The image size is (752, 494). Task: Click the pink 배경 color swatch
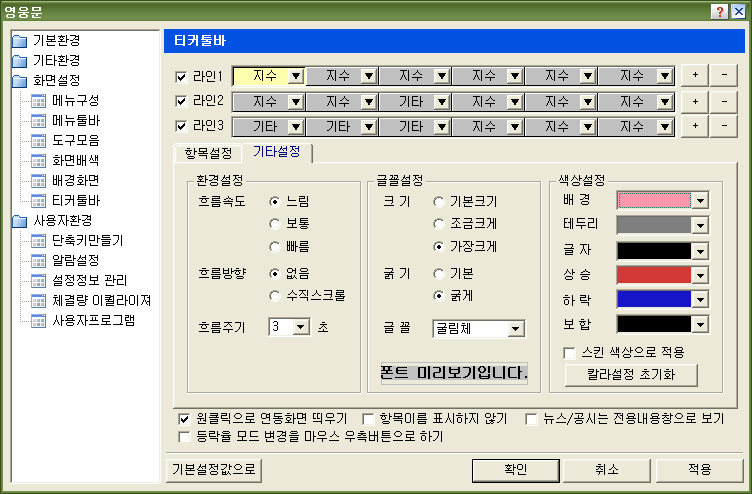pyautogui.click(x=653, y=200)
